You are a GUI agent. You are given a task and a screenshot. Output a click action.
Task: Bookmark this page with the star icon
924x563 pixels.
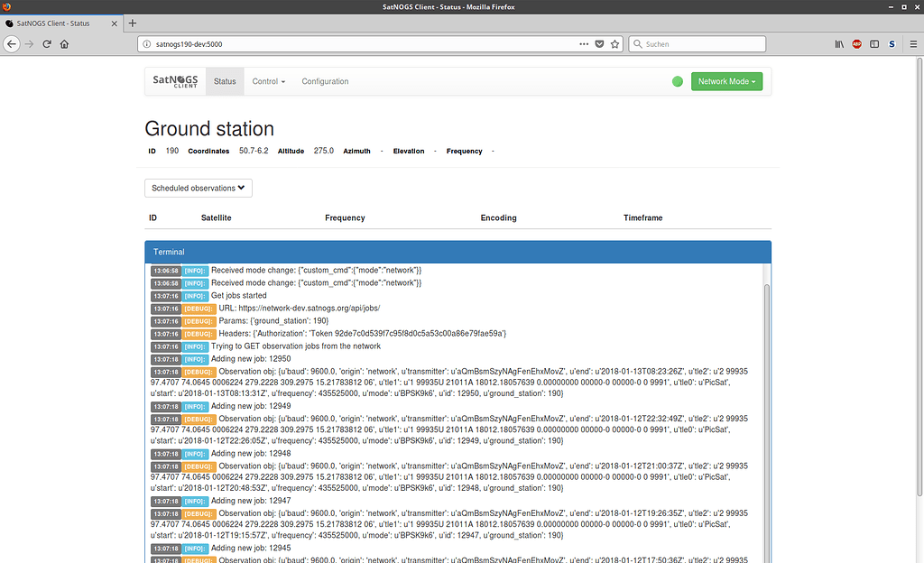614,43
